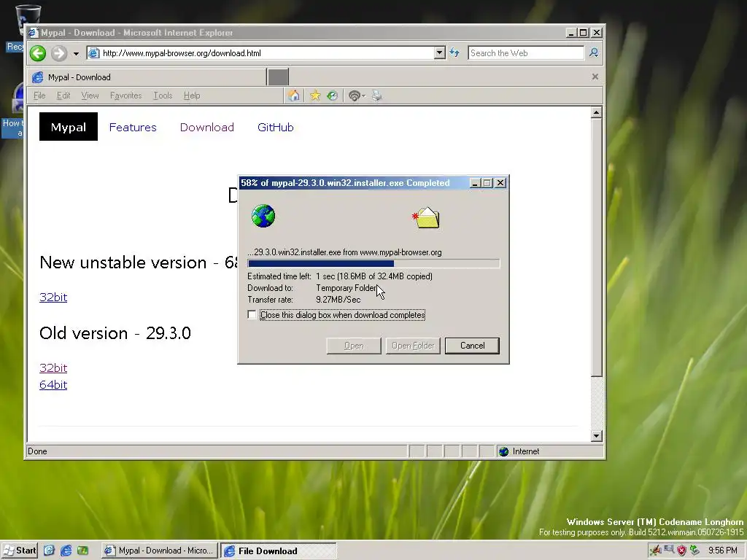Click 32bit link under Old version
This screenshot has height=560, width=747.
tap(53, 367)
